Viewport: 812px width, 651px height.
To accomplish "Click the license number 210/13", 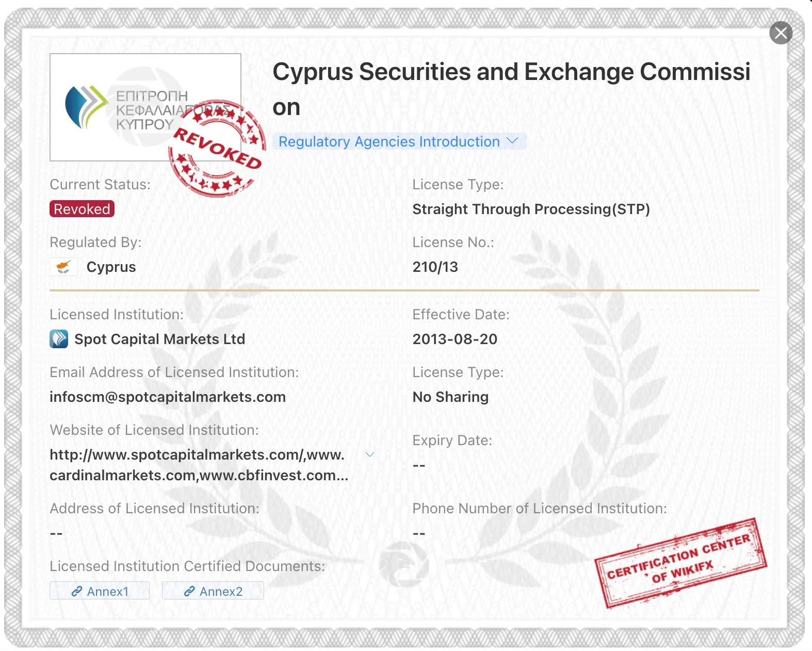I will pyautogui.click(x=435, y=267).
